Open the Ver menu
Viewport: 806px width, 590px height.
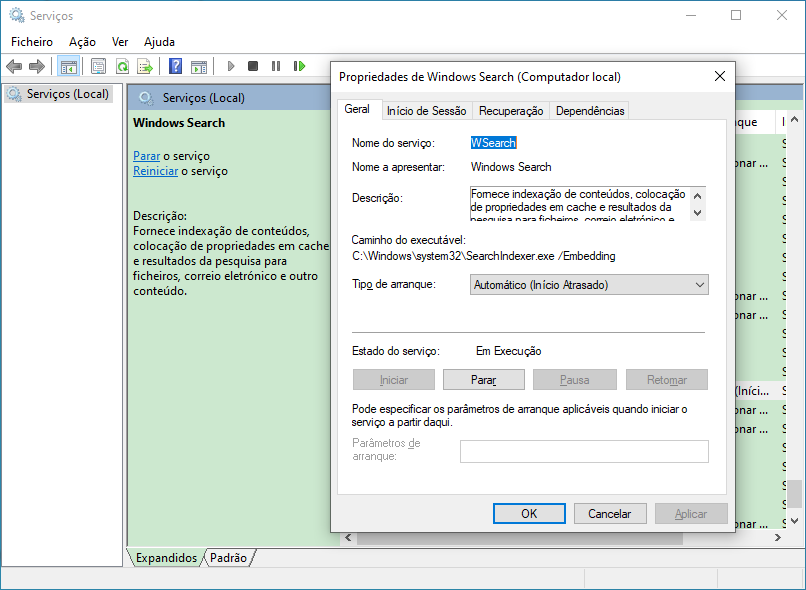[x=120, y=42]
